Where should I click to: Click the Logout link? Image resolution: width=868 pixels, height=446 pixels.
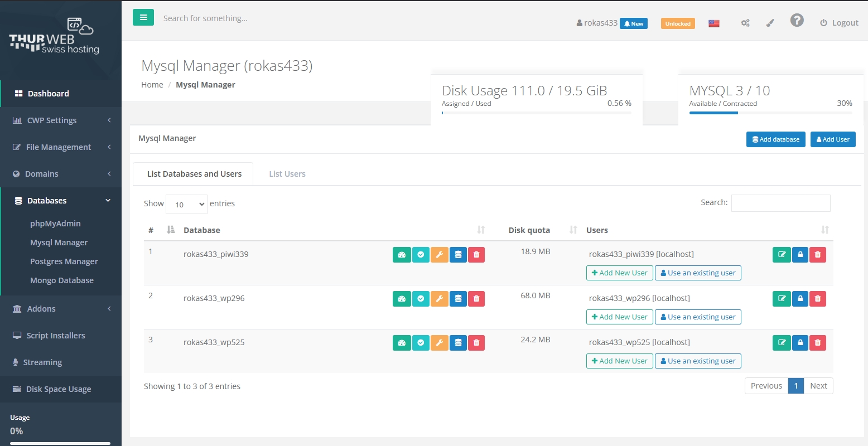(839, 23)
